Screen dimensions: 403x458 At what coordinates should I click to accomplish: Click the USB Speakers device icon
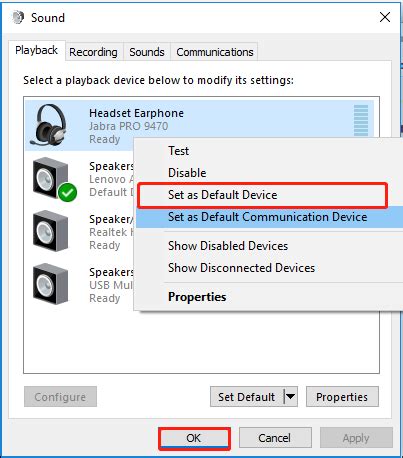[50, 284]
